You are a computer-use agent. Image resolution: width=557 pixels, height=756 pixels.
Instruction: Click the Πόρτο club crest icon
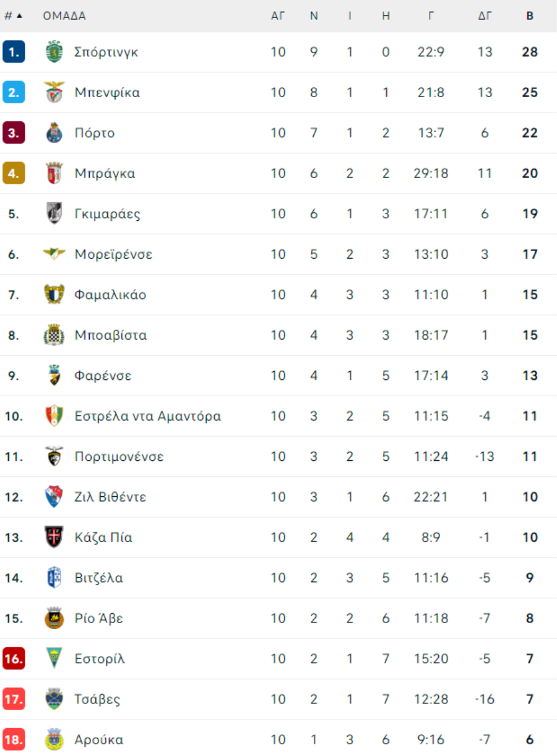tap(54, 133)
